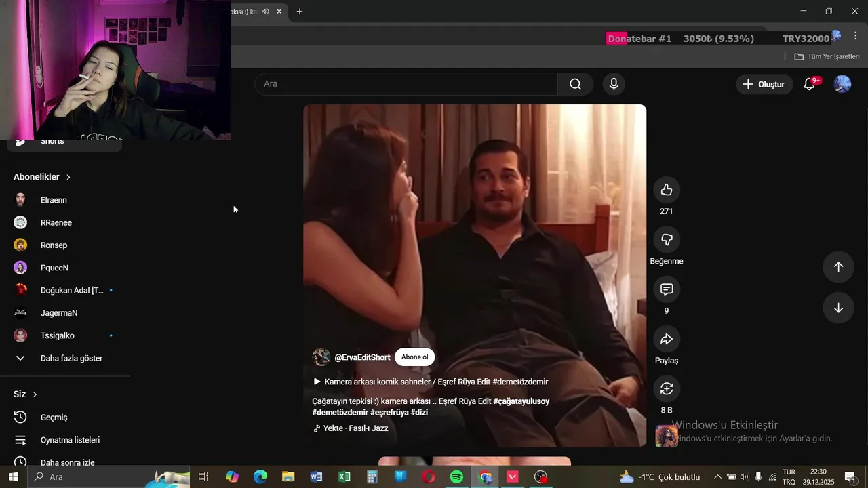This screenshot has width=868, height=488.
Task: Focus the Ara search field
Action: [x=406, y=84]
